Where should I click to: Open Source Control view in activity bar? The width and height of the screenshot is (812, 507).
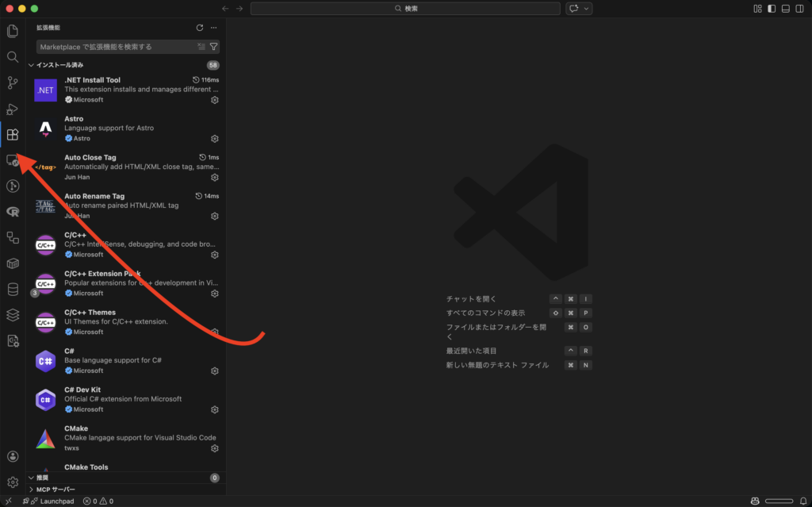[12, 83]
